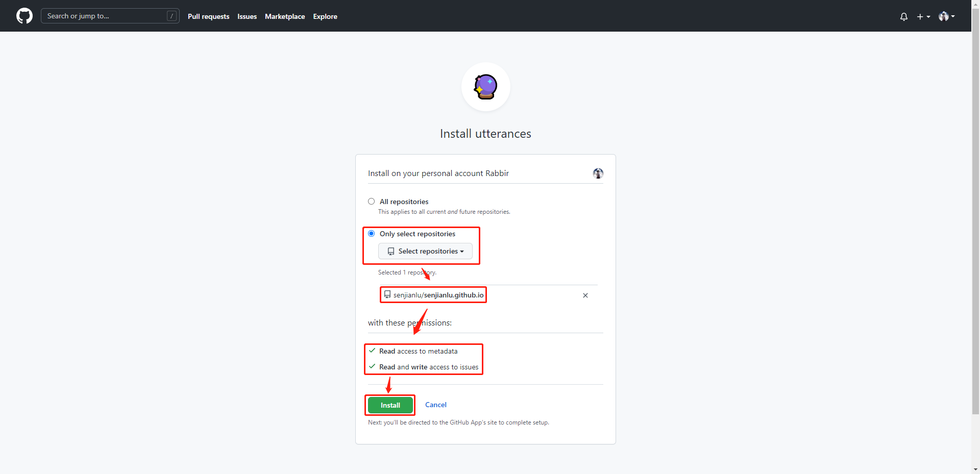Open the notifications bell

(904, 16)
